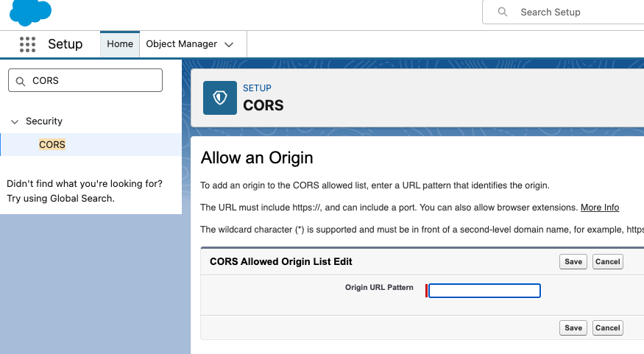
Task: Click the top Save button
Action: [x=573, y=262]
